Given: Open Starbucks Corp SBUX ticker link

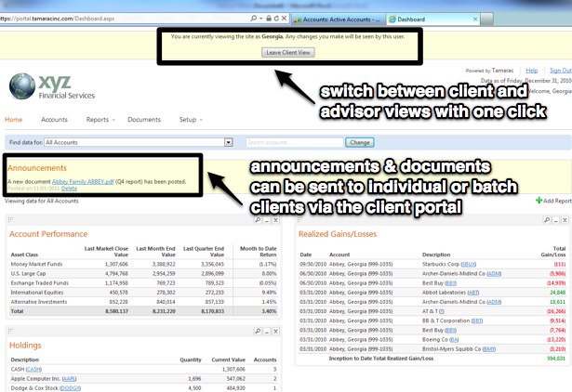Looking at the screenshot, I should [469, 264].
